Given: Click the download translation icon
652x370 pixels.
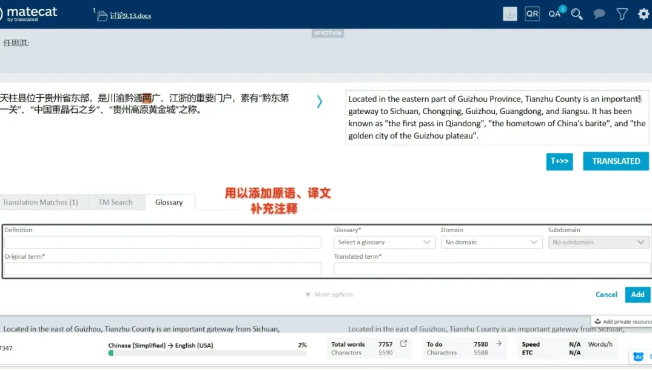Looking at the screenshot, I should point(510,14).
